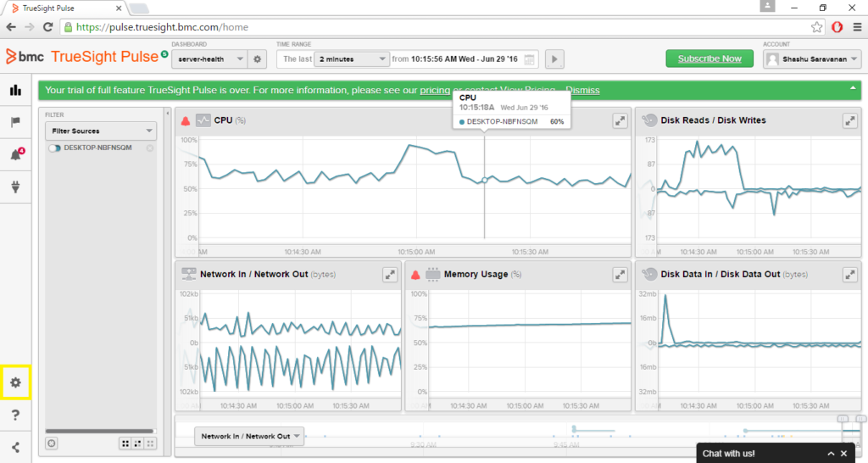
Task: Click the CPU chart title
Action: point(223,120)
